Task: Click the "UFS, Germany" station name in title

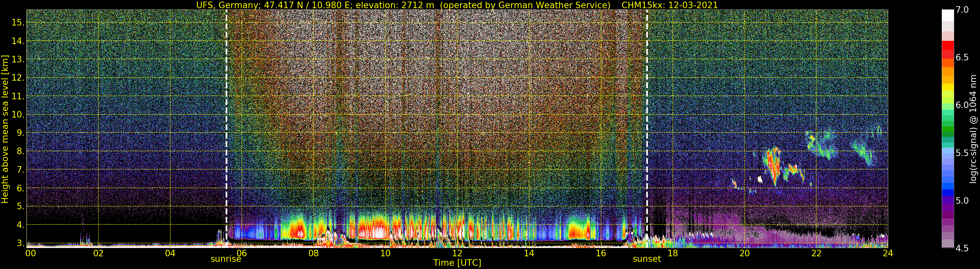Action: pyautogui.click(x=228, y=5)
